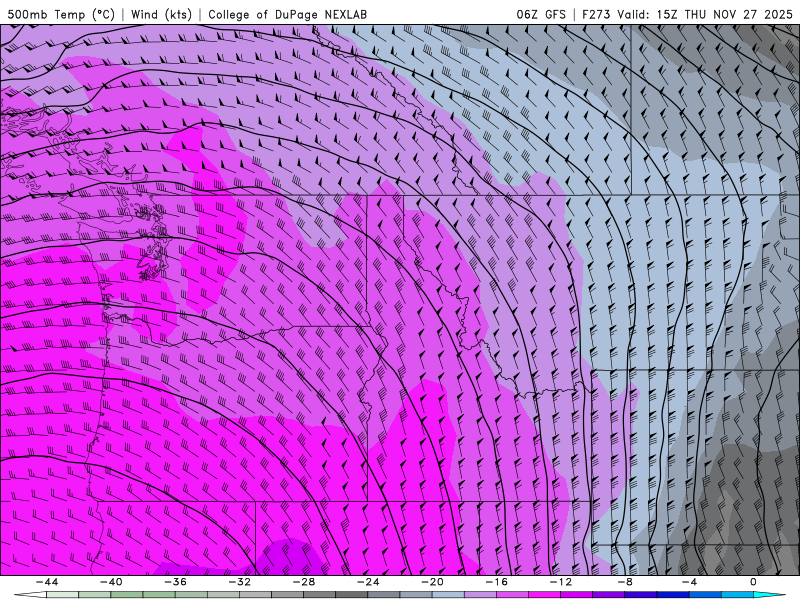Click the -44 colorbar label

(x=47, y=582)
